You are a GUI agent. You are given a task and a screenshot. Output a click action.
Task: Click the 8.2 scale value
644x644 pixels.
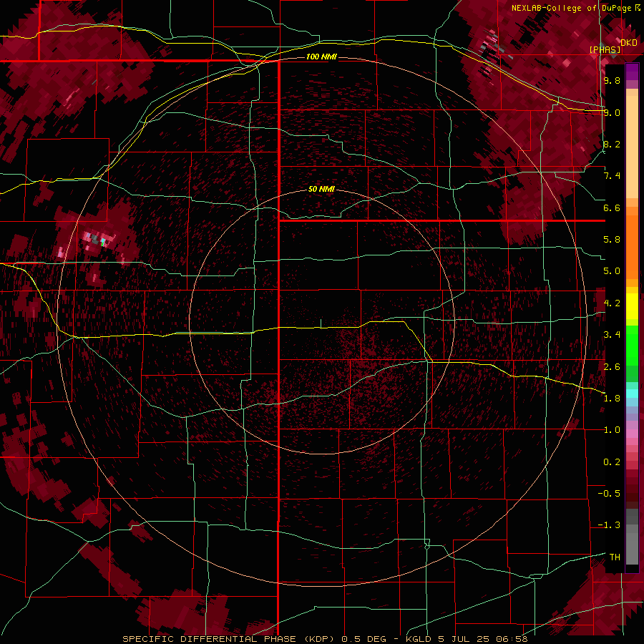coord(612,144)
